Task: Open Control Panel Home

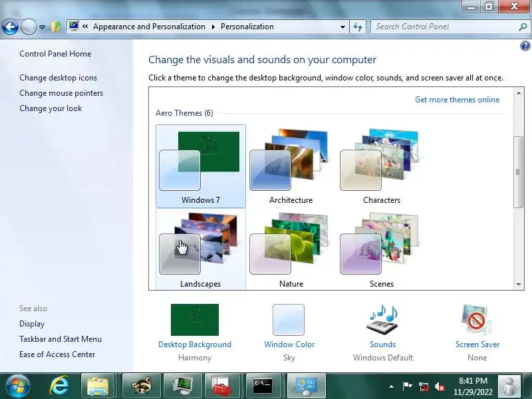Action: point(55,54)
